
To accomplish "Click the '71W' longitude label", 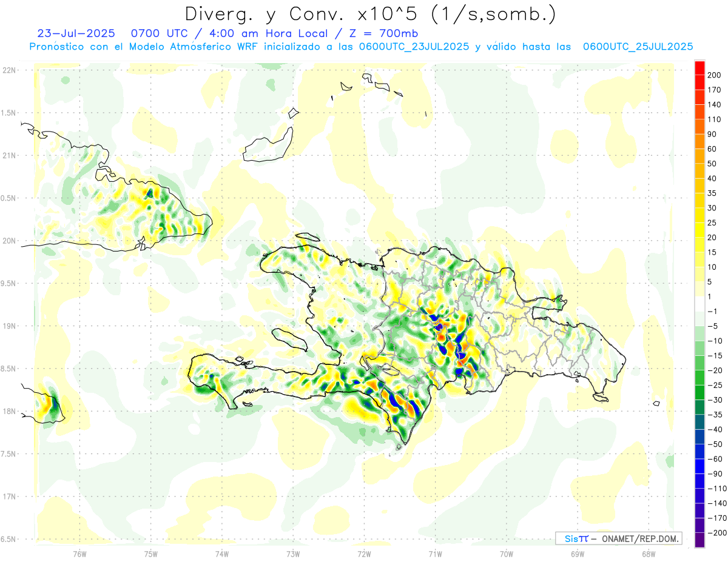I will (x=435, y=554).
